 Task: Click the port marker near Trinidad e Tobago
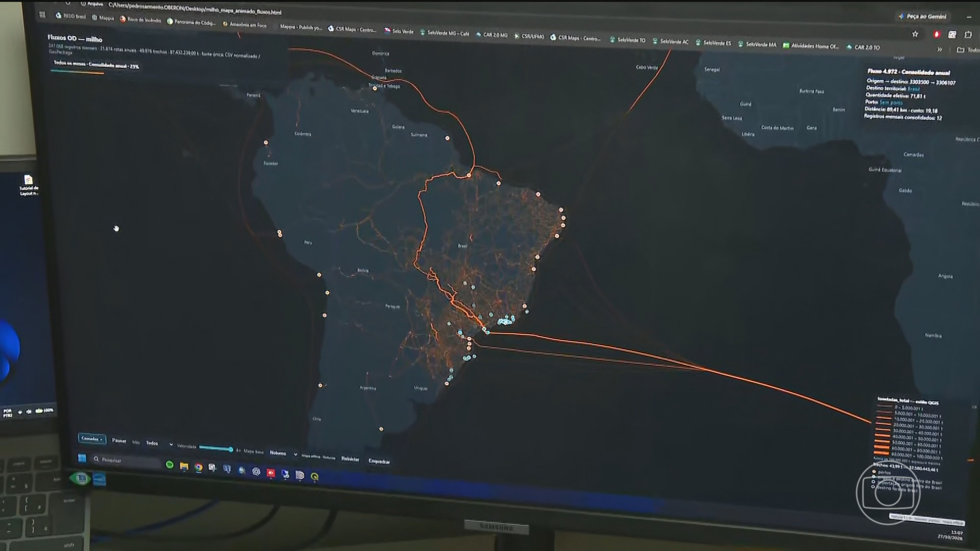tap(375, 89)
